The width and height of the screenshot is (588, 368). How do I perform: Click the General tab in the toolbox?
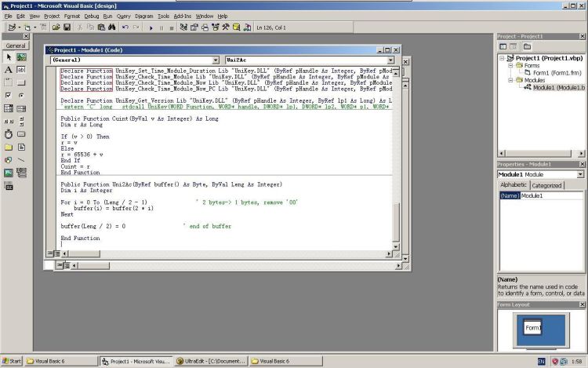click(16, 46)
